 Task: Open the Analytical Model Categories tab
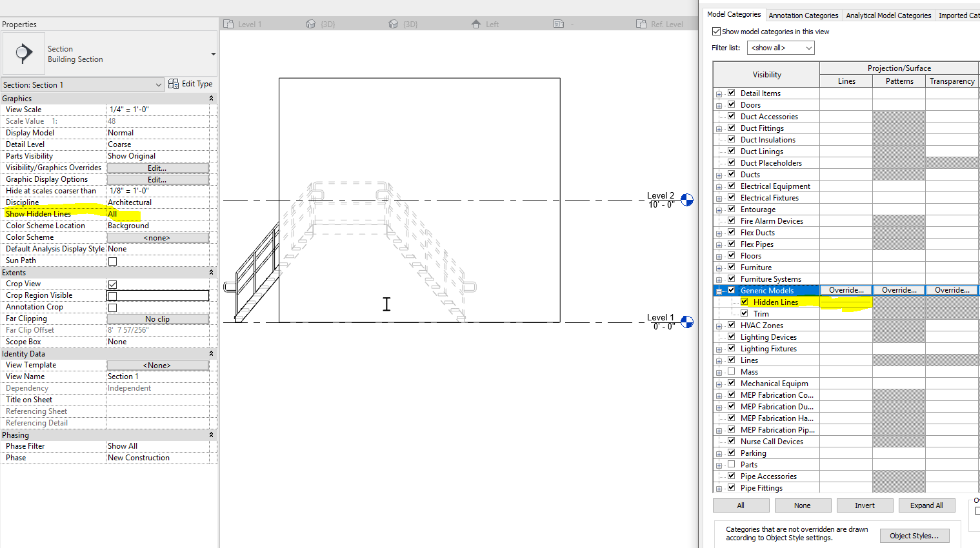888,15
